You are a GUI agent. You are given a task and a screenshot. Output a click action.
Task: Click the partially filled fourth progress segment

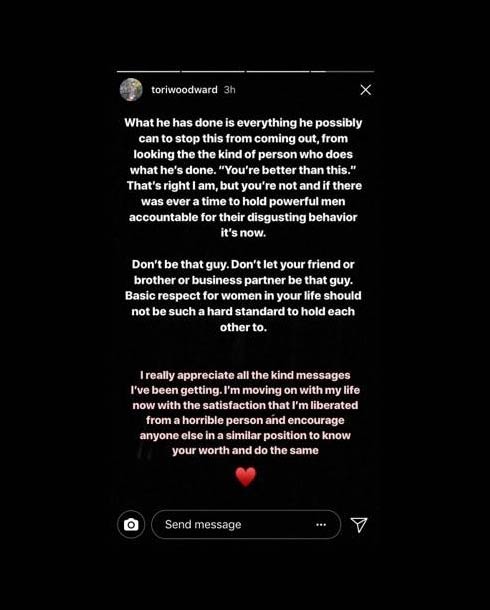343,72
